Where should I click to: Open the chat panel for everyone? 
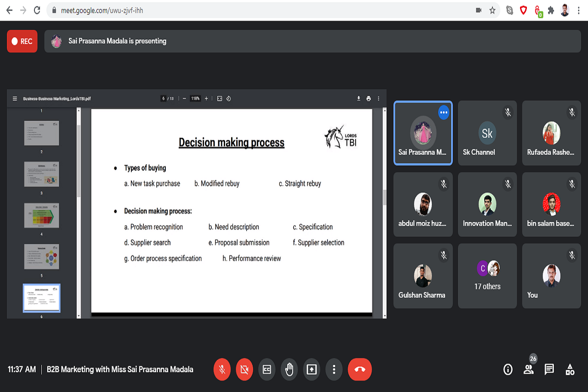[x=549, y=369]
